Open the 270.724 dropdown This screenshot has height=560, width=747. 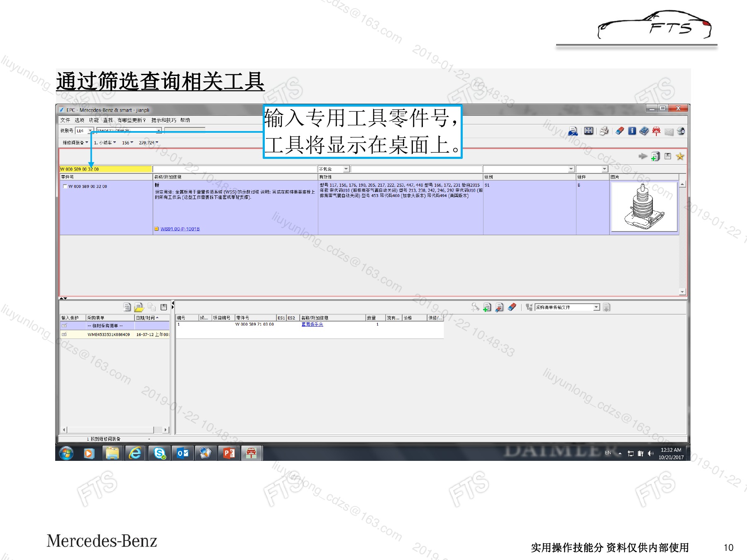click(x=149, y=143)
